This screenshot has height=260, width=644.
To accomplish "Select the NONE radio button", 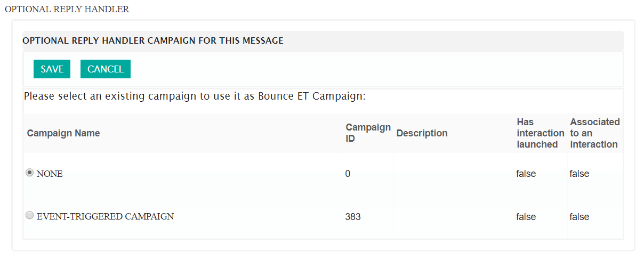I will pyautogui.click(x=30, y=173).
